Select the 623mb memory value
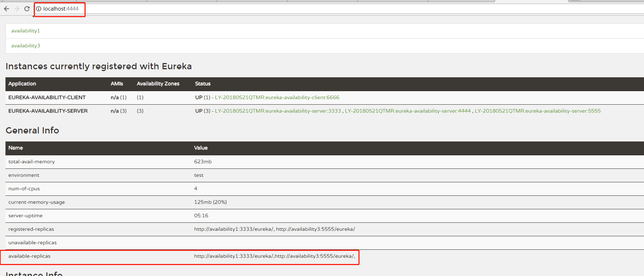 coord(203,162)
